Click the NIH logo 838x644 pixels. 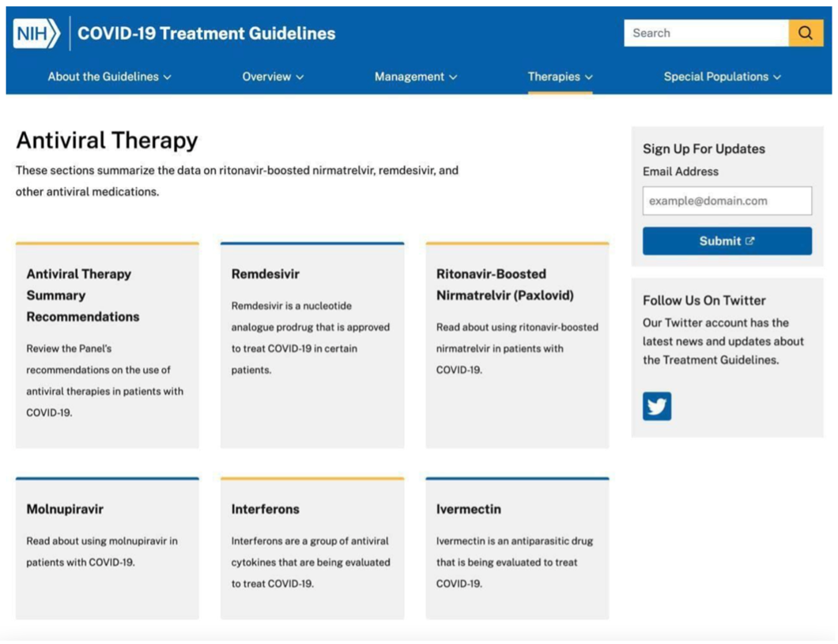coord(36,33)
